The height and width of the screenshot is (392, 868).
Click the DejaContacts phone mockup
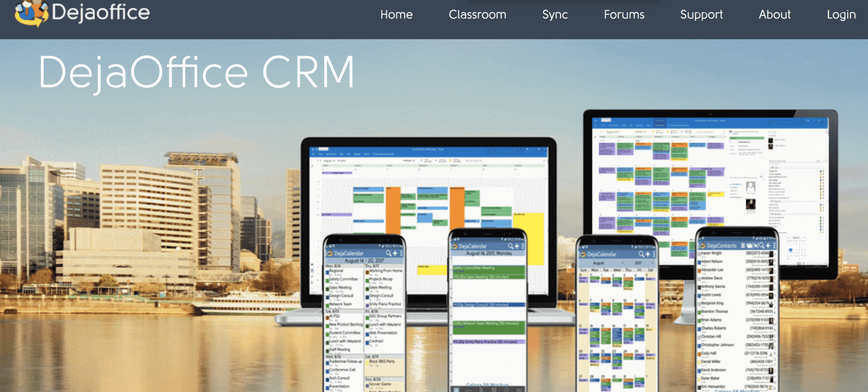[737, 310]
